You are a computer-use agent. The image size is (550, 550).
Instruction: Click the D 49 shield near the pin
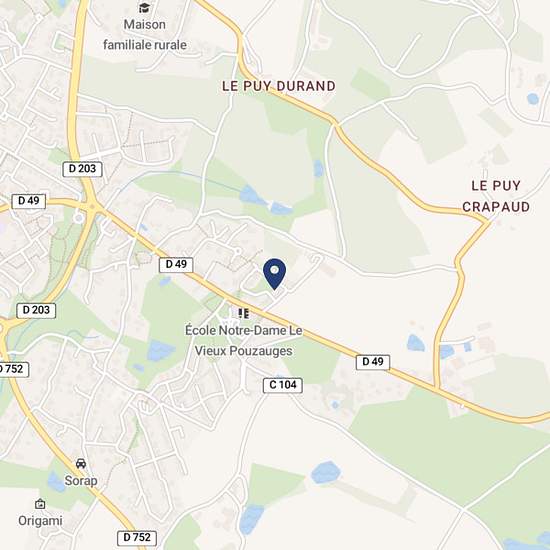[176, 264]
